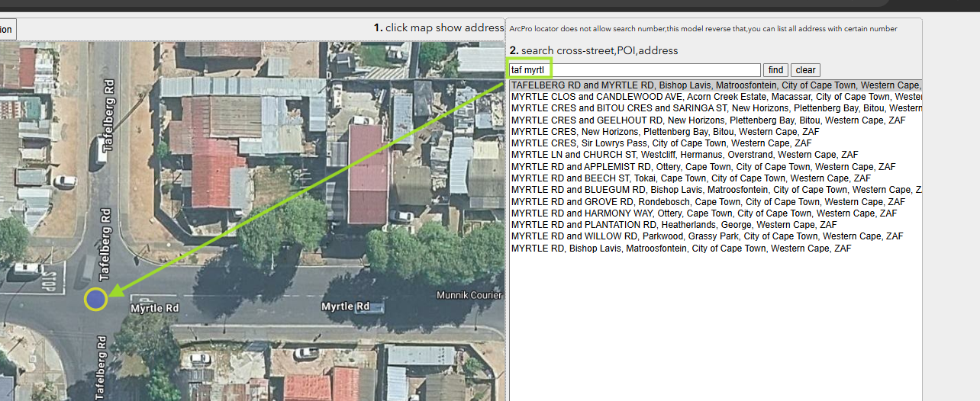Screen dimensions: 980x401
Task: Click the clear button
Action: pyautogui.click(x=805, y=70)
